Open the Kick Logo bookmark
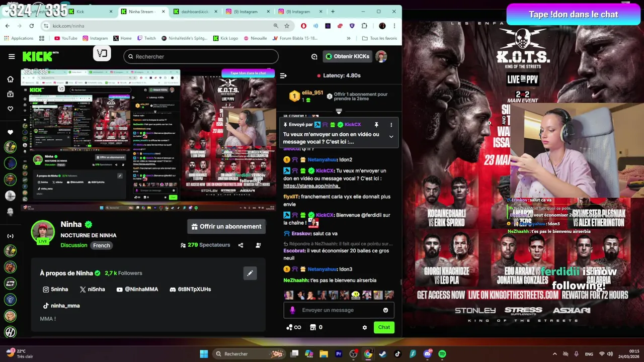 (225, 38)
